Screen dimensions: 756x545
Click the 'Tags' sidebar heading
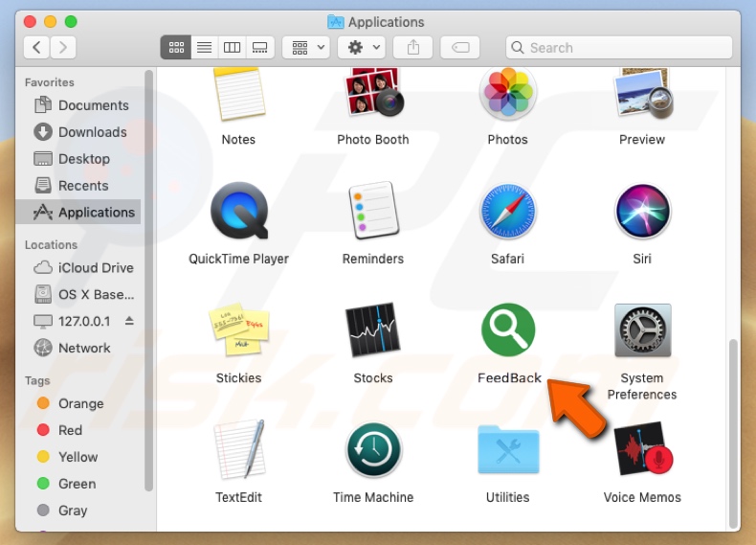point(37,380)
